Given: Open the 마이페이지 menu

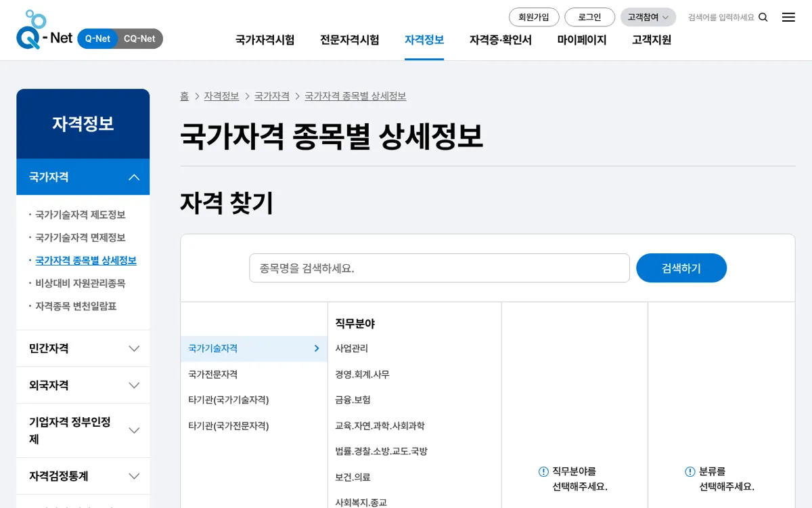Looking at the screenshot, I should coord(582,40).
